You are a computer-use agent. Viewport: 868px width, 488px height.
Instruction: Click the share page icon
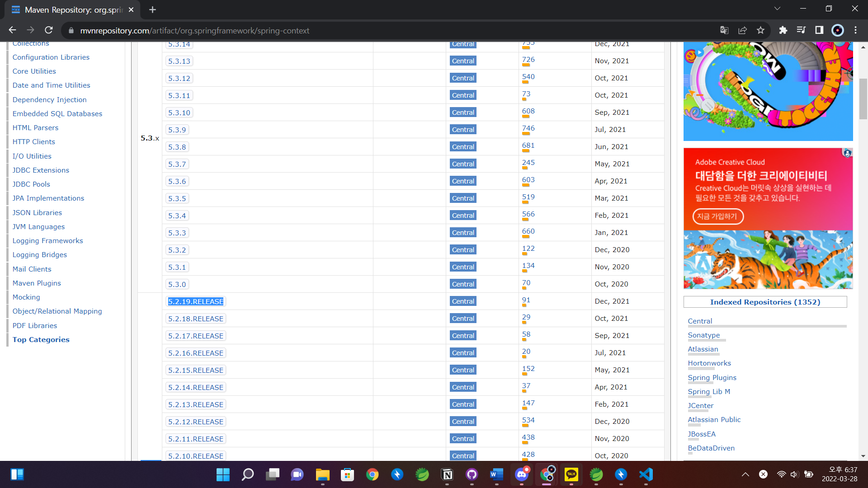pyautogui.click(x=742, y=30)
